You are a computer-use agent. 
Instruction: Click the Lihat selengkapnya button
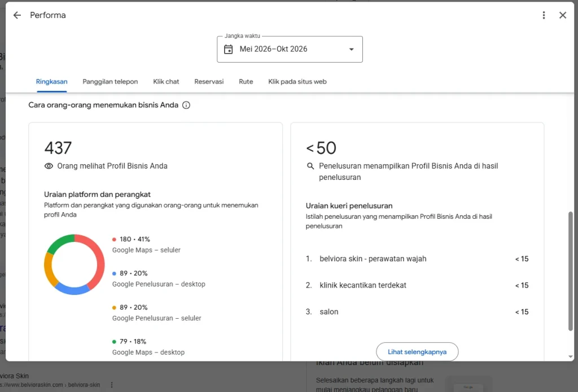[417, 352]
